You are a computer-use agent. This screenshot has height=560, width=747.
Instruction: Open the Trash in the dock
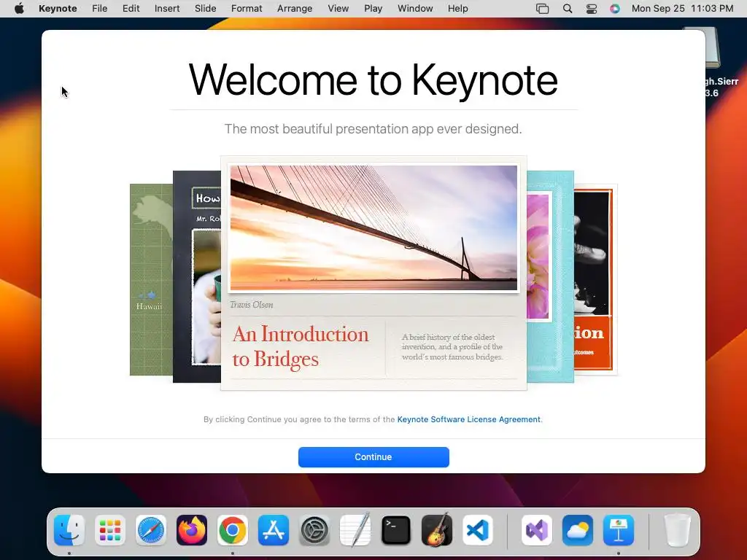677,530
